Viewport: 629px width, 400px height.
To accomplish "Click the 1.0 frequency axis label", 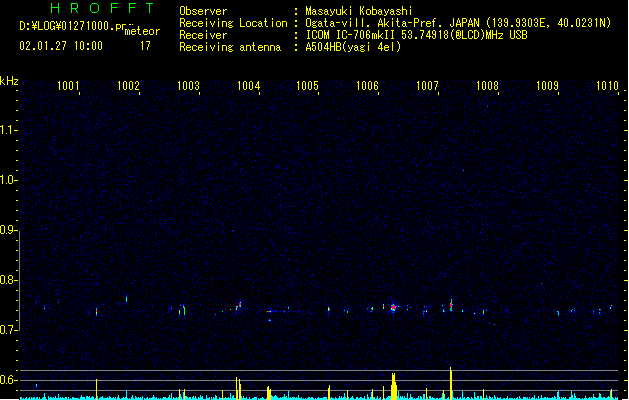I will click(x=9, y=180).
